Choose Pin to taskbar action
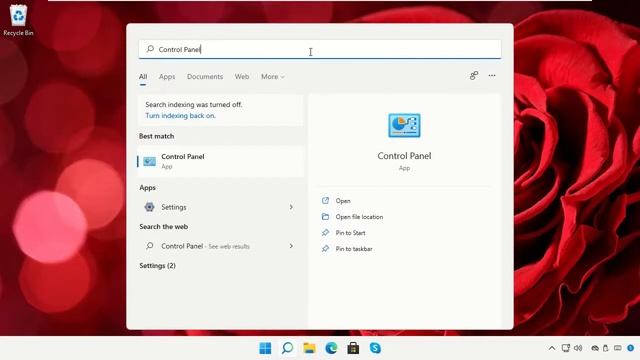This screenshot has height=360, width=640. coord(354,249)
